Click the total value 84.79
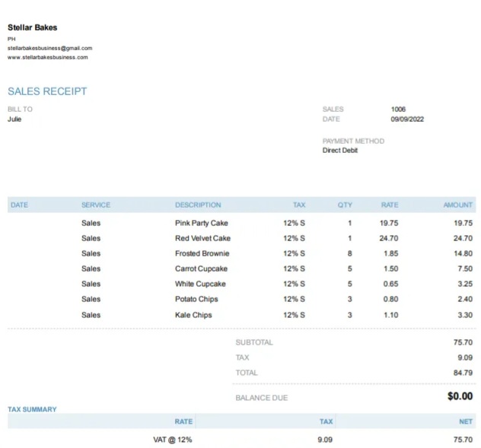Image resolution: width=481 pixels, height=448 pixels. pos(463,373)
